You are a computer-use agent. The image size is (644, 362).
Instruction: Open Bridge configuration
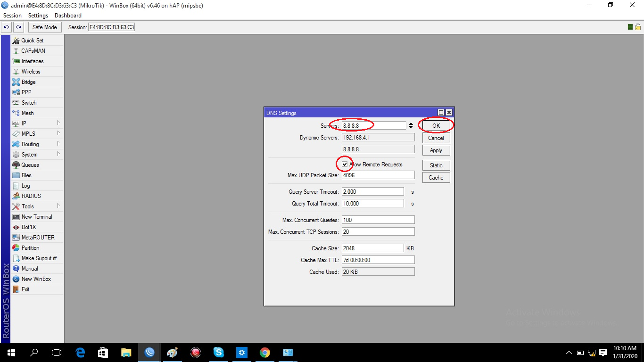[37, 82]
